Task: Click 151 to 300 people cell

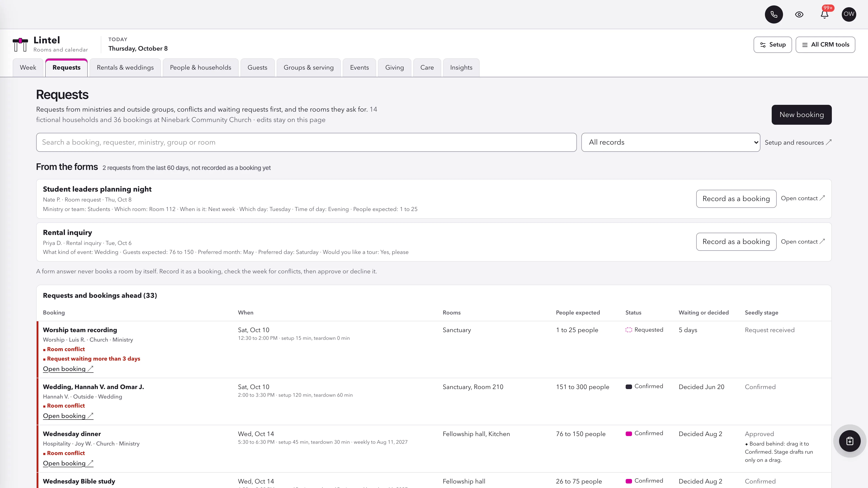Action: [583, 387]
